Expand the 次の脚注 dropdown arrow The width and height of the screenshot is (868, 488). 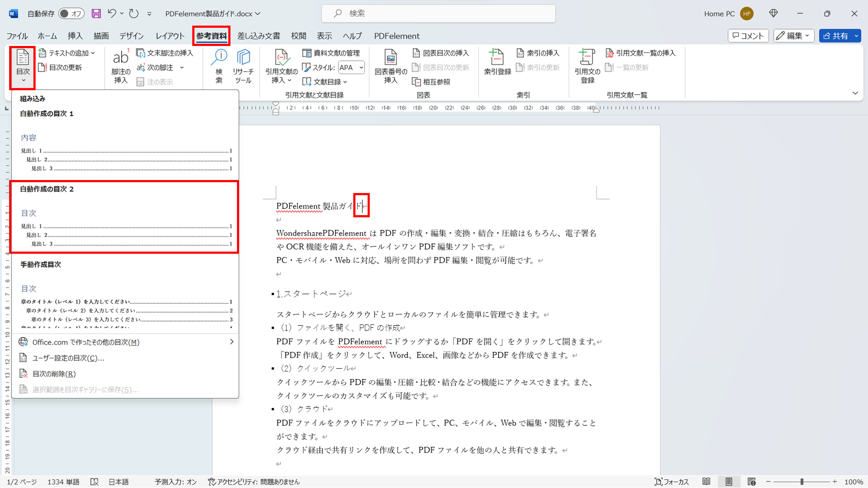(x=182, y=67)
